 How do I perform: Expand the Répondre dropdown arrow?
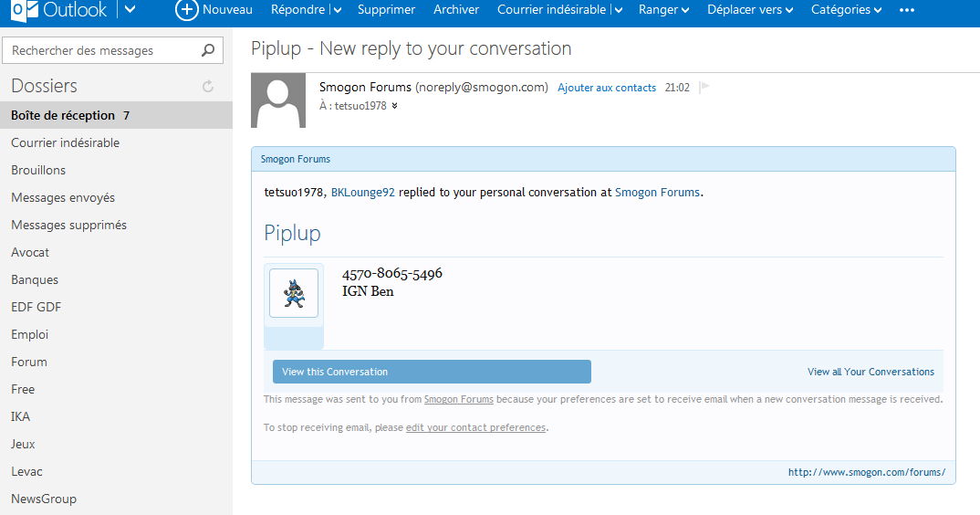(338, 10)
